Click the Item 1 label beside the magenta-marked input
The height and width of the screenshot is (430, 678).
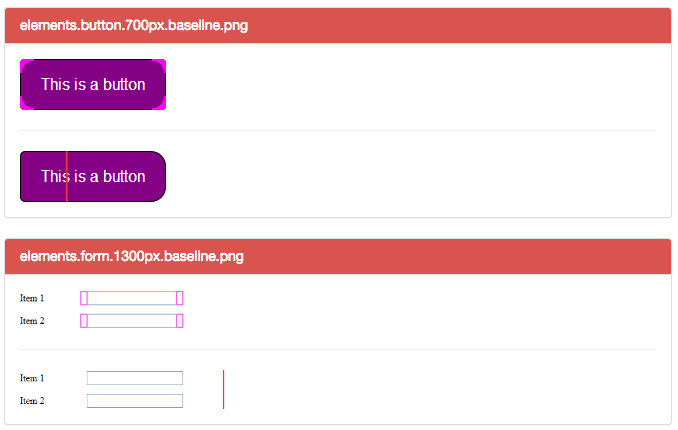32,298
